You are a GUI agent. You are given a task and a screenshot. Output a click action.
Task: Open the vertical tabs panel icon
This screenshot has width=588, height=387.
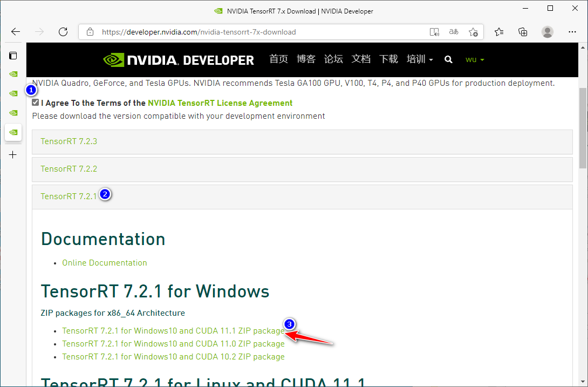pyautogui.click(x=13, y=55)
